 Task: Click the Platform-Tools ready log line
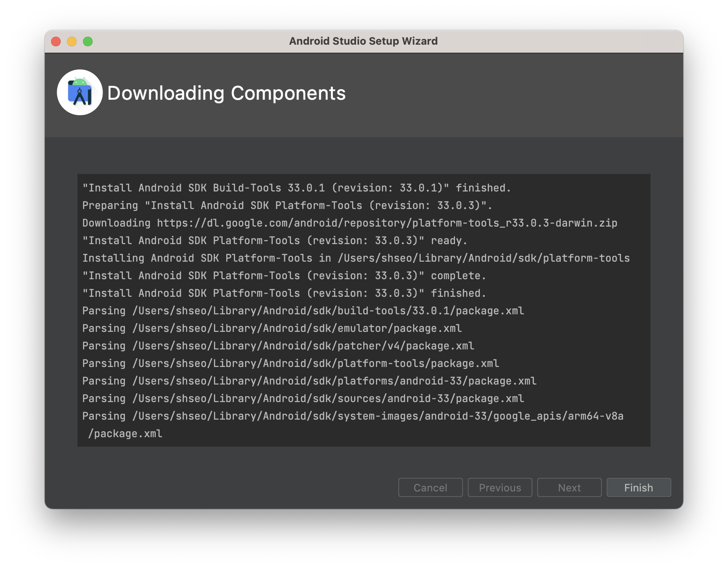(275, 241)
